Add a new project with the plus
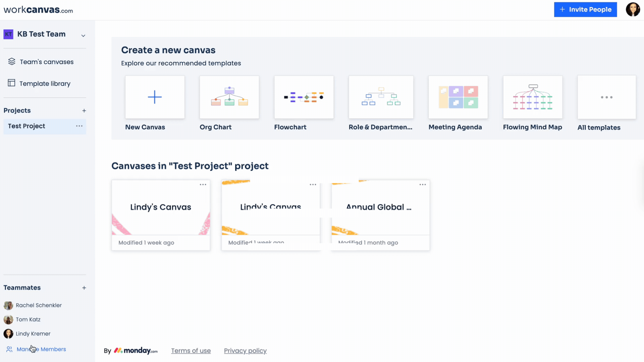Image resolution: width=644 pixels, height=362 pixels. [x=84, y=111]
